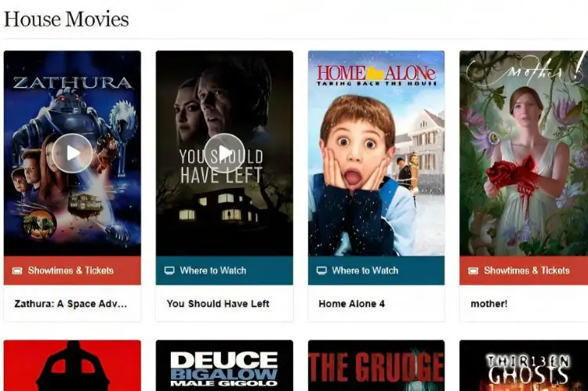This screenshot has height=391, width=588.
Task: Click monitor icon under Home Alone poster
Action: (321, 270)
